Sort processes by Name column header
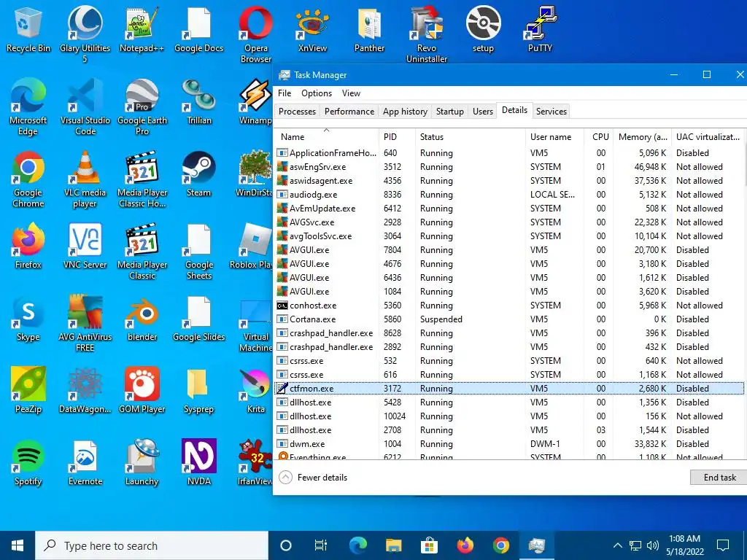 pos(326,136)
